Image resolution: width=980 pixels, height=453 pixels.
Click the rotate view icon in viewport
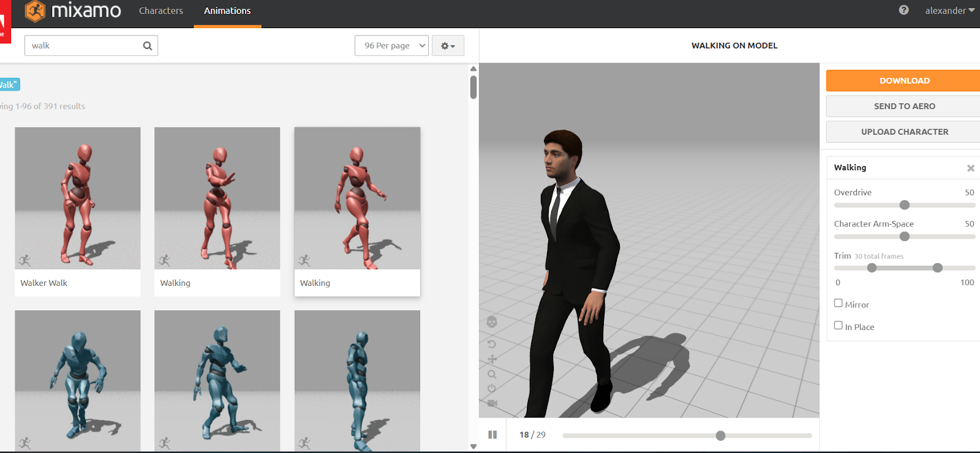point(492,344)
